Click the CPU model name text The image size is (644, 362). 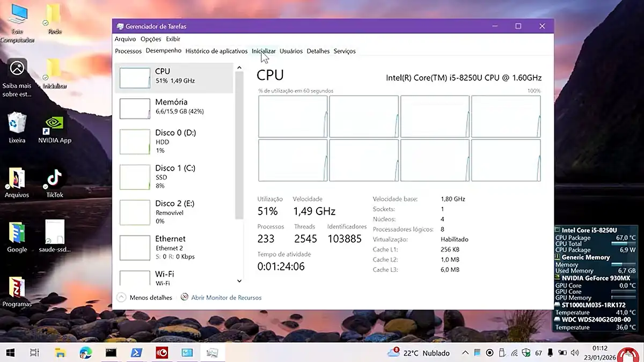click(464, 78)
